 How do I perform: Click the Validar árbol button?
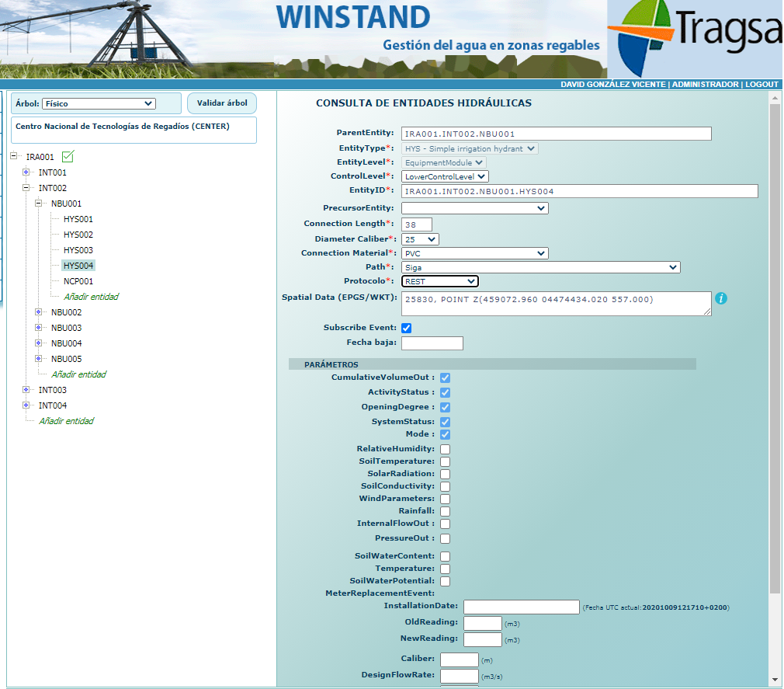(x=222, y=103)
